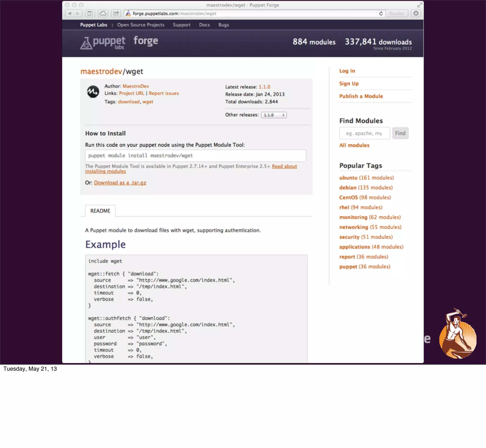Open the Docs menu item

click(x=204, y=25)
